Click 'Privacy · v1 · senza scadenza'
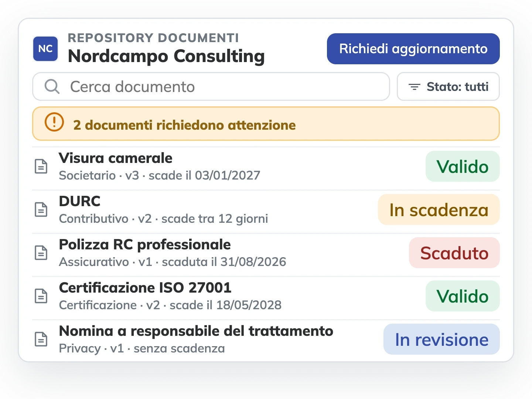532x399 pixels. click(142, 348)
